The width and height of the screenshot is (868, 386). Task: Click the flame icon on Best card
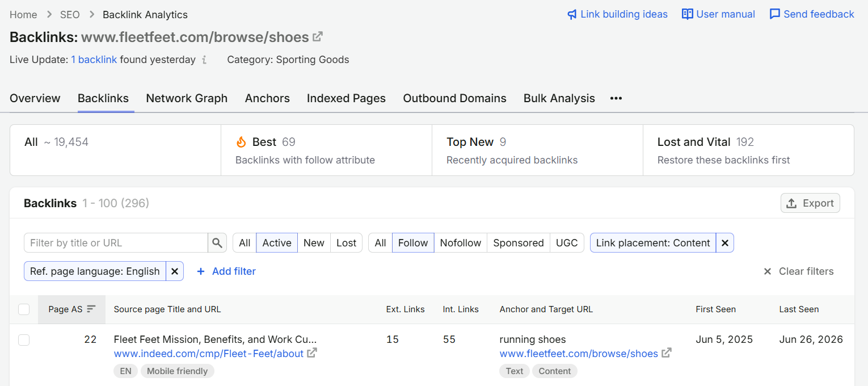[x=242, y=142]
